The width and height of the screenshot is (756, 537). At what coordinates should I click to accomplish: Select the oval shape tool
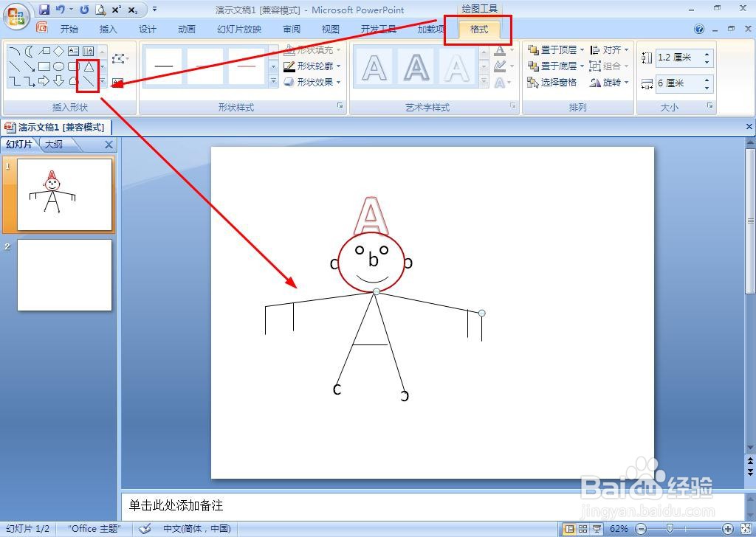pos(58,66)
